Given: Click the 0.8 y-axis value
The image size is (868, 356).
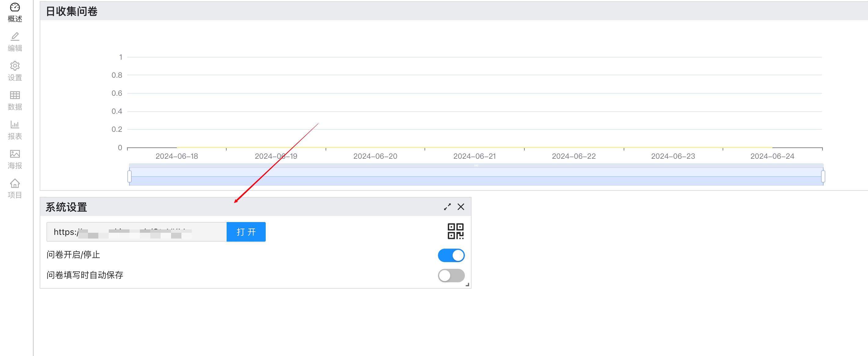Looking at the screenshot, I should pos(117,75).
